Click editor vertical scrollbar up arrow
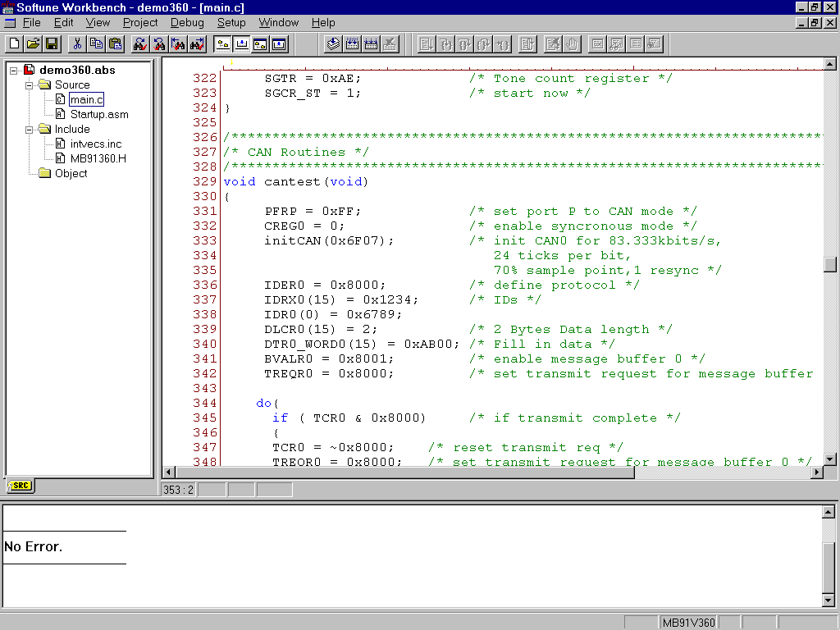 pos(829,64)
